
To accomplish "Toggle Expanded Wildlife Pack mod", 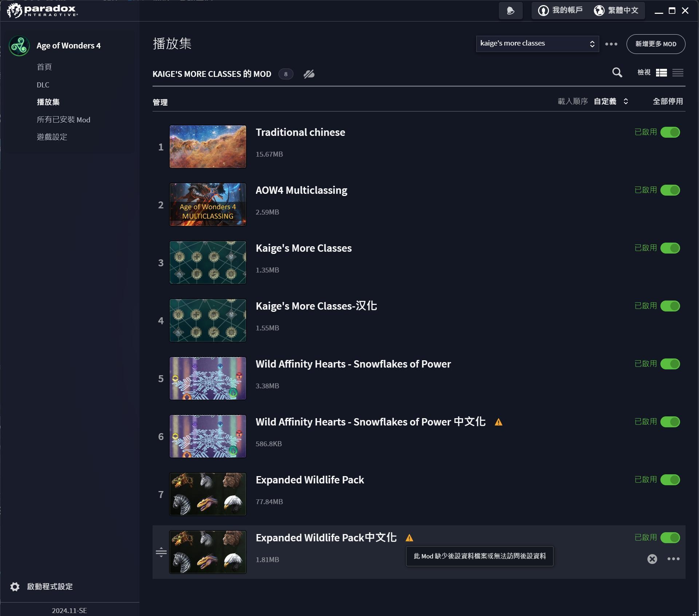I will coord(670,480).
